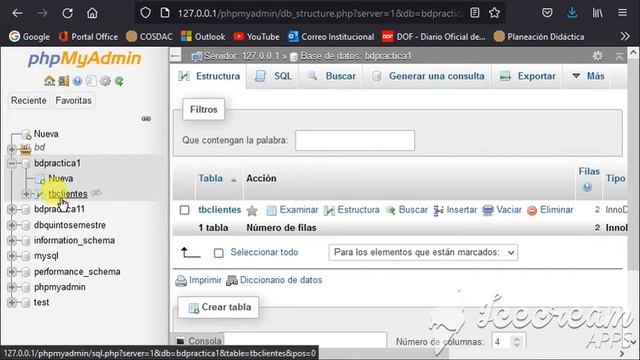Collapse the bdpractica1 database node
The height and width of the screenshot is (360, 640).
12,163
